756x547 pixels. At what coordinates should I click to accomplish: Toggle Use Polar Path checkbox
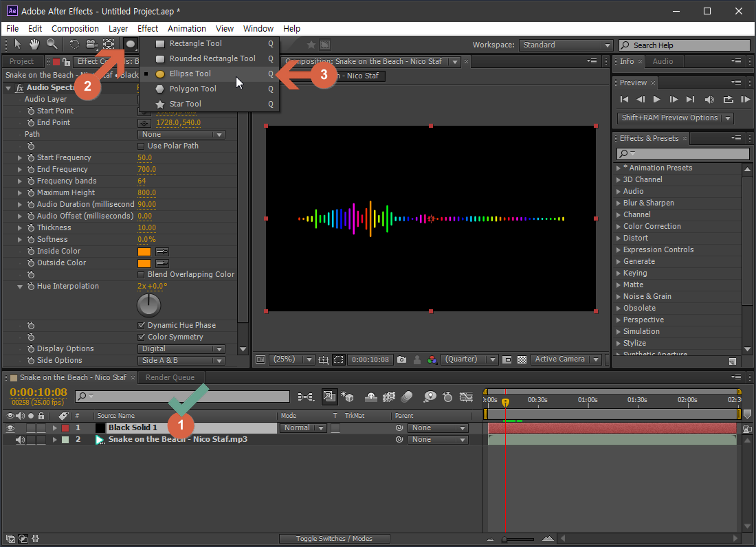142,146
